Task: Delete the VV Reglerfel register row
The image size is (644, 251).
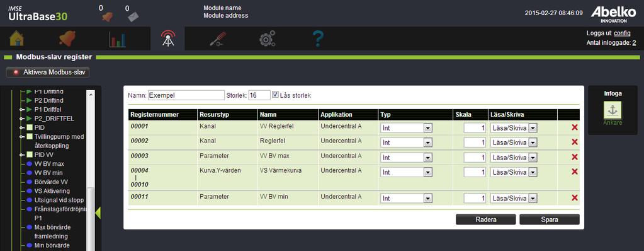Action: point(575,127)
